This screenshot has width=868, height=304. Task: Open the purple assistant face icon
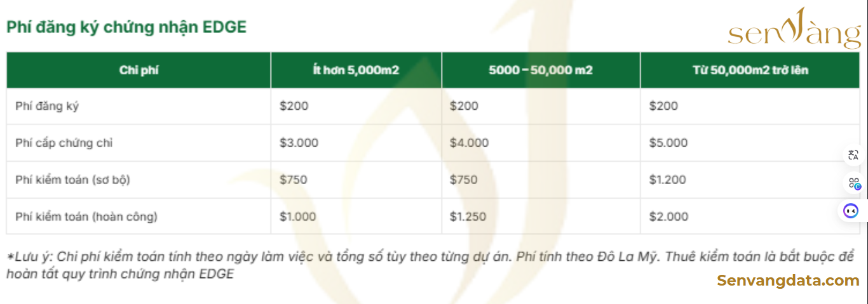click(x=851, y=211)
